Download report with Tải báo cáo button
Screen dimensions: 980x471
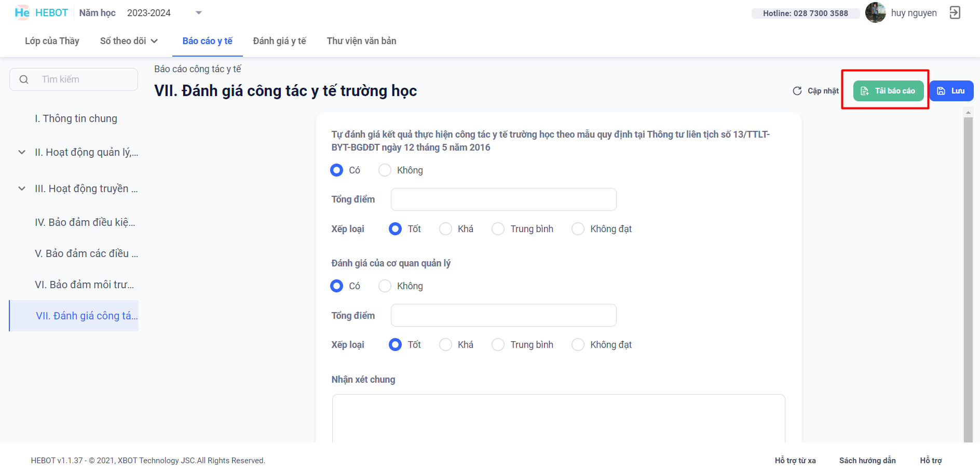(888, 91)
